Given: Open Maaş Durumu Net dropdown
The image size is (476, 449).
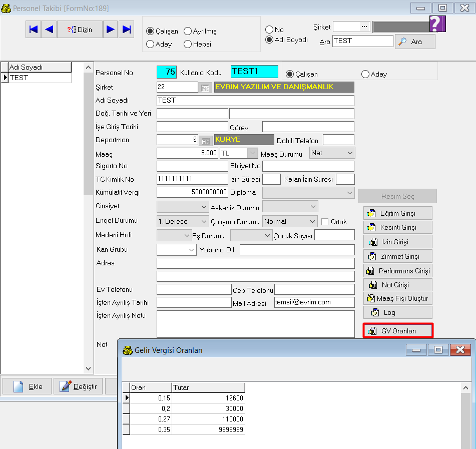Looking at the screenshot, I should (x=332, y=153).
